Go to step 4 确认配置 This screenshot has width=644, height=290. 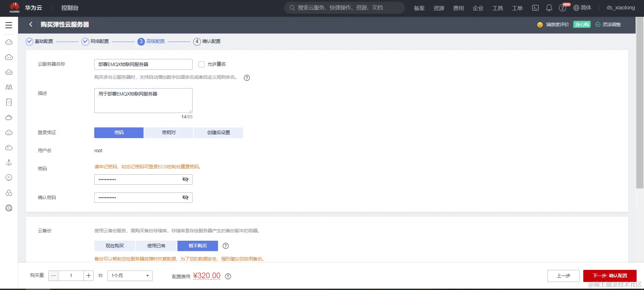click(x=207, y=41)
